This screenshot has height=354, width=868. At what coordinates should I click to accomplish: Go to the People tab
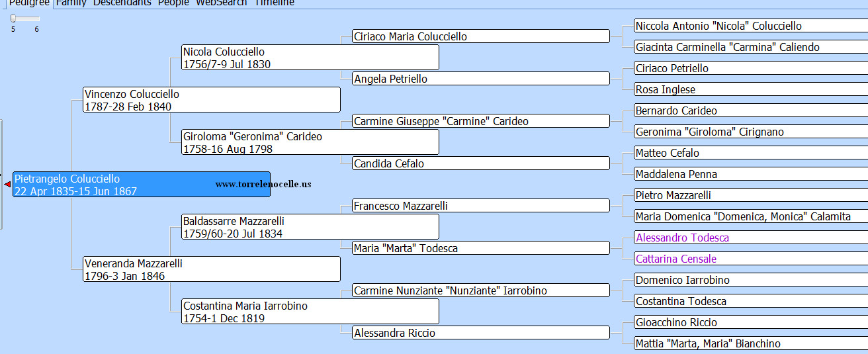[173, 3]
